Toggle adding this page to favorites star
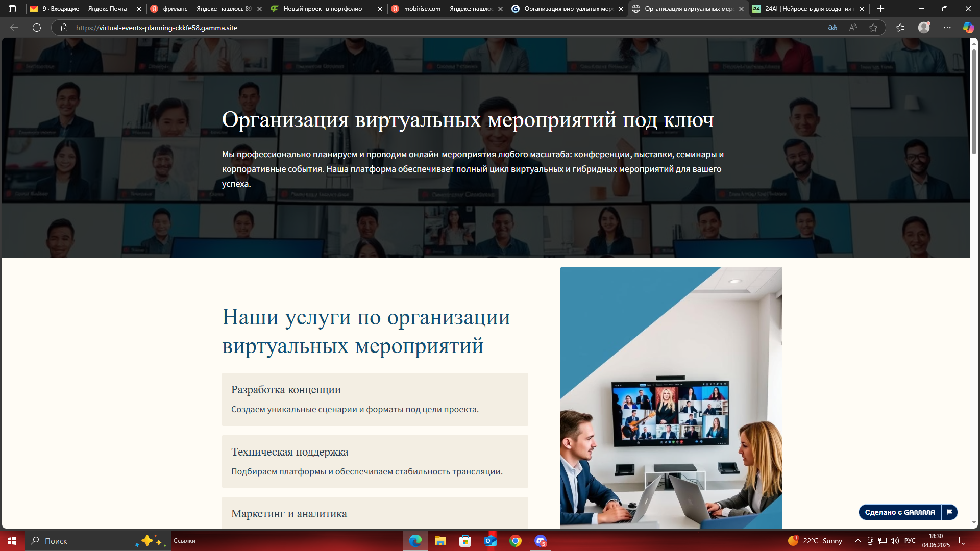 click(x=874, y=28)
